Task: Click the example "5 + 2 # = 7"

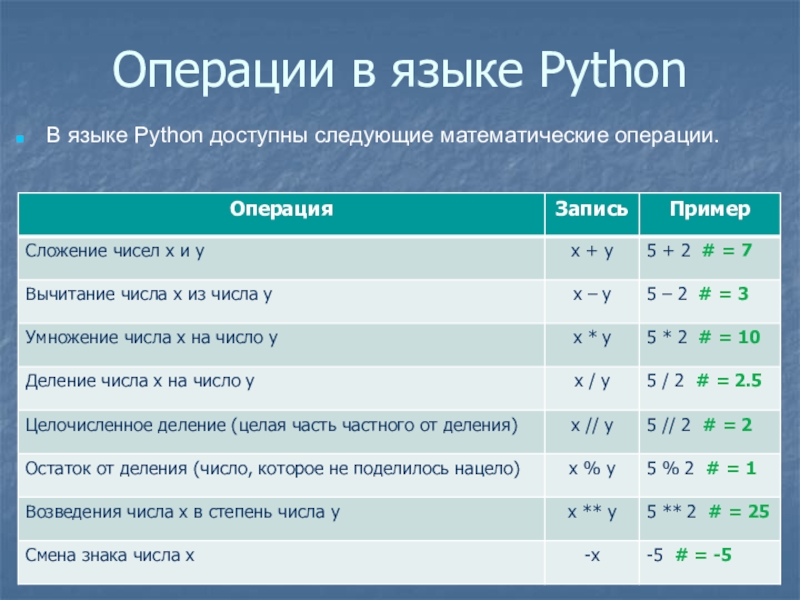Action: pyautogui.click(x=699, y=251)
